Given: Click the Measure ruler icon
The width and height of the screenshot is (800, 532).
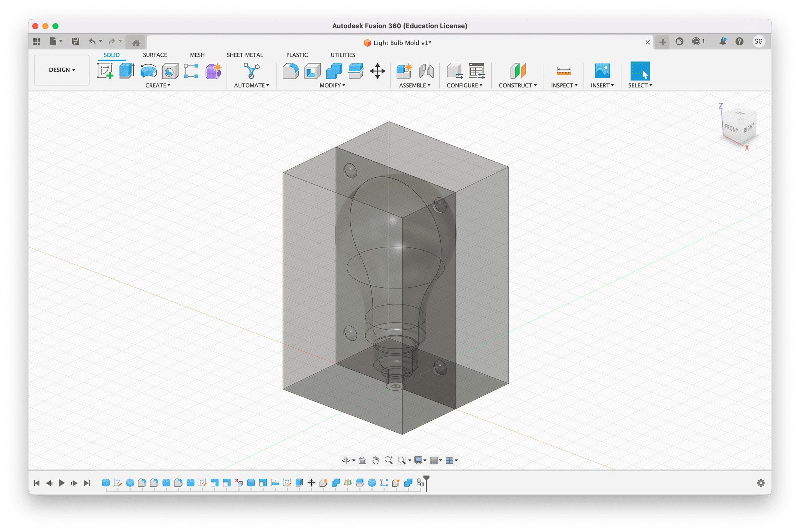Looking at the screenshot, I should pyautogui.click(x=564, y=71).
